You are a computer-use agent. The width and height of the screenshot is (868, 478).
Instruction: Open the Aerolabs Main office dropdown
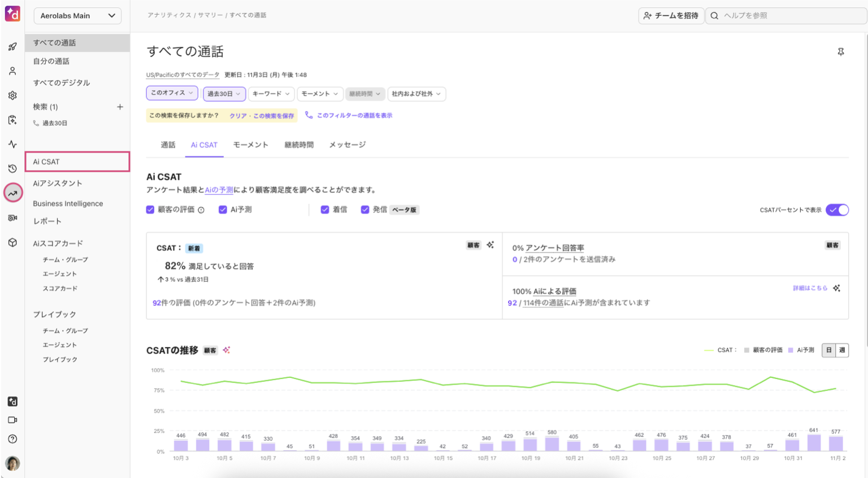point(77,16)
